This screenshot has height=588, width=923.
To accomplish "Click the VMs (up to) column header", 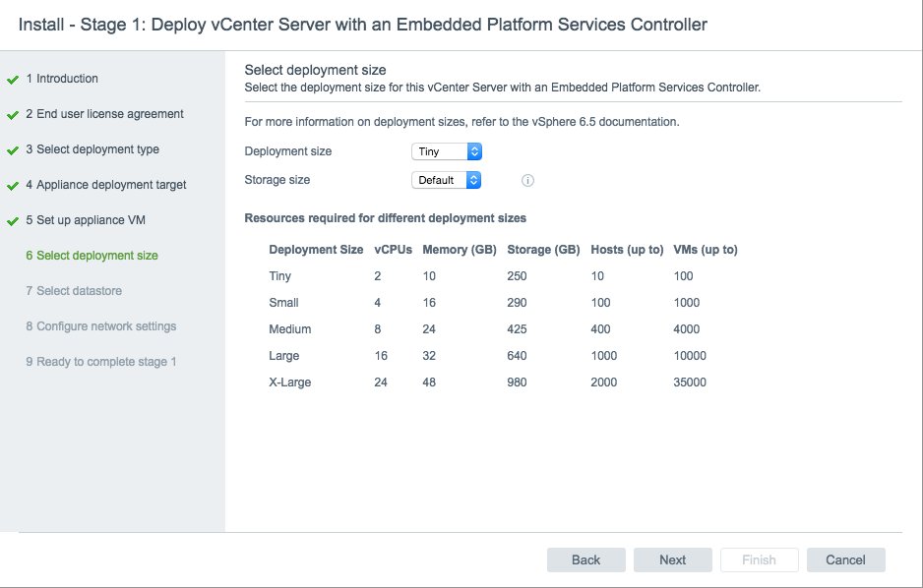I will click(706, 250).
